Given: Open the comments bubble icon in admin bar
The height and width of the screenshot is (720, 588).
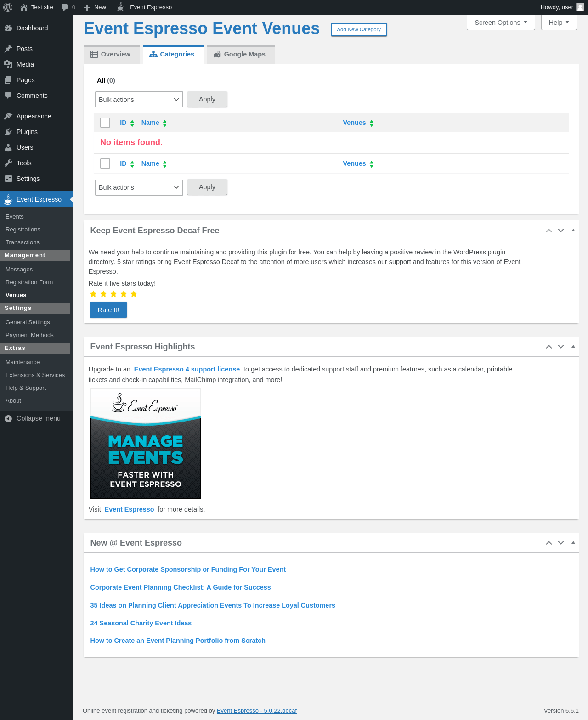Looking at the screenshot, I should [x=65, y=7].
